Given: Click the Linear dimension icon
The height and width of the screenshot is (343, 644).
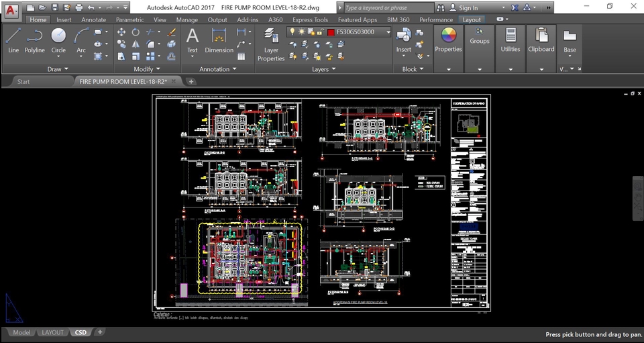Looking at the screenshot, I should pos(241,32).
